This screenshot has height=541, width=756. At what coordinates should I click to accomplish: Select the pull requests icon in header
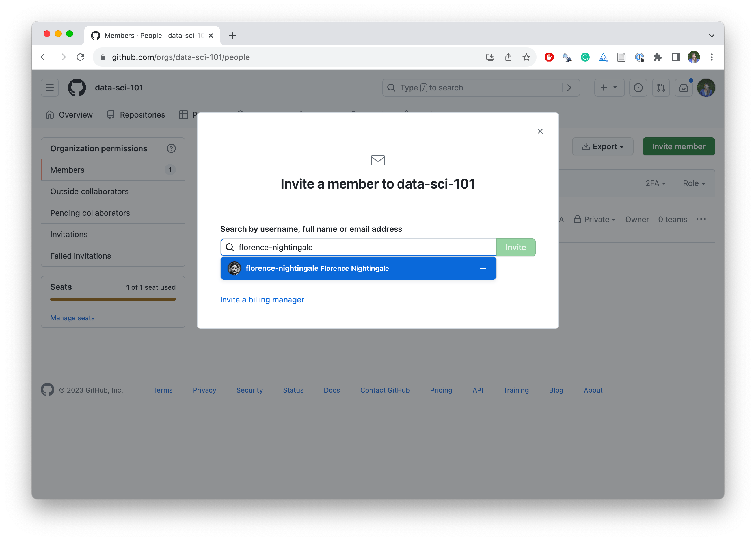(x=661, y=87)
